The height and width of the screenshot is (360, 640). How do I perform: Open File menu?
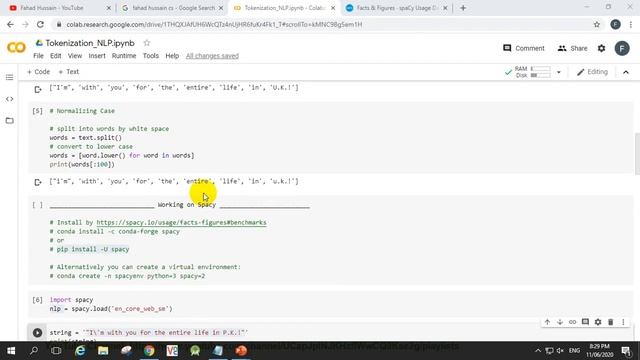(x=38, y=56)
